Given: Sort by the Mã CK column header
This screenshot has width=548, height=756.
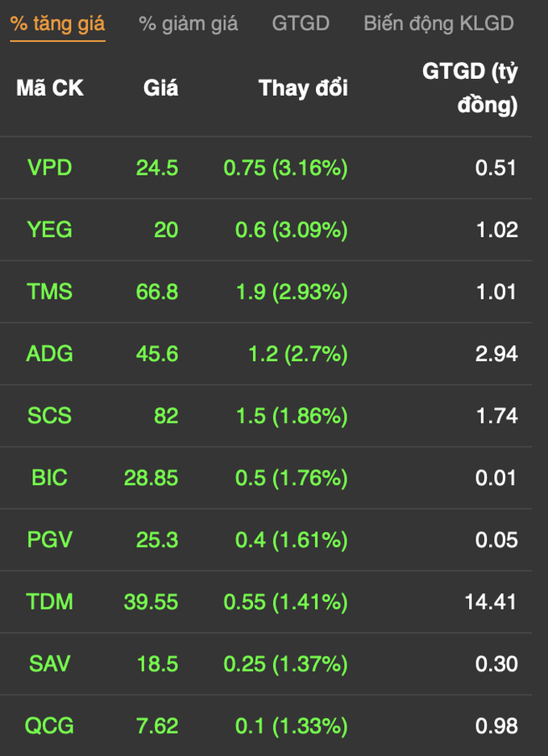Looking at the screenshot, I should point(50,88).
